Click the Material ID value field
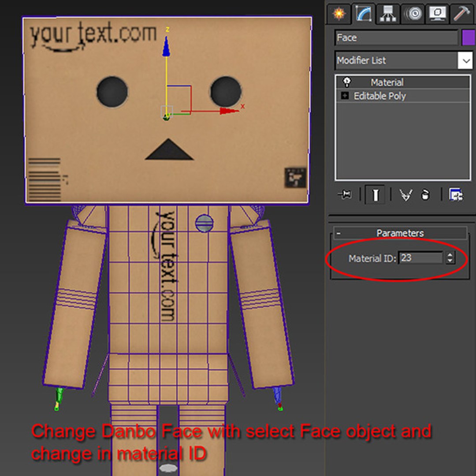Screen dimensions: 476x476 (420, 258)
